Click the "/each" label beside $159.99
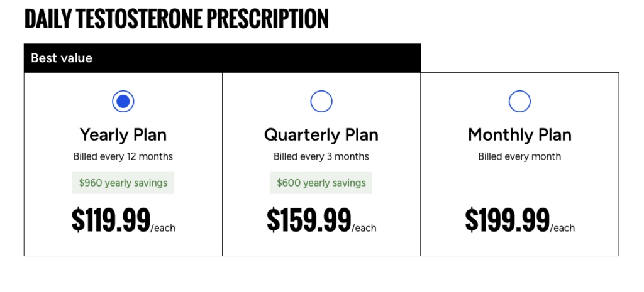The image size is (644, 292). point(364,228)
